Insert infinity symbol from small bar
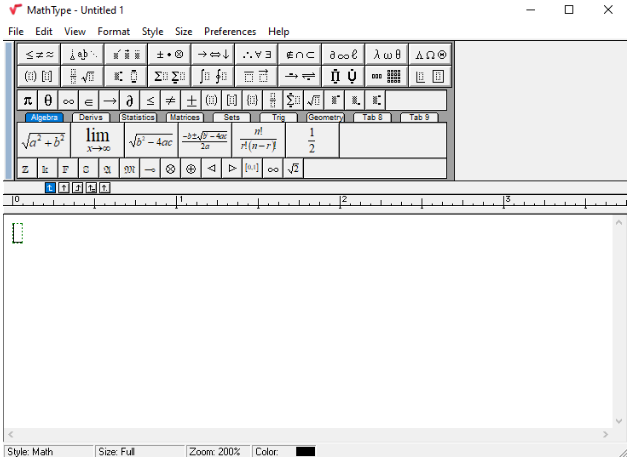 coord(69,100)
